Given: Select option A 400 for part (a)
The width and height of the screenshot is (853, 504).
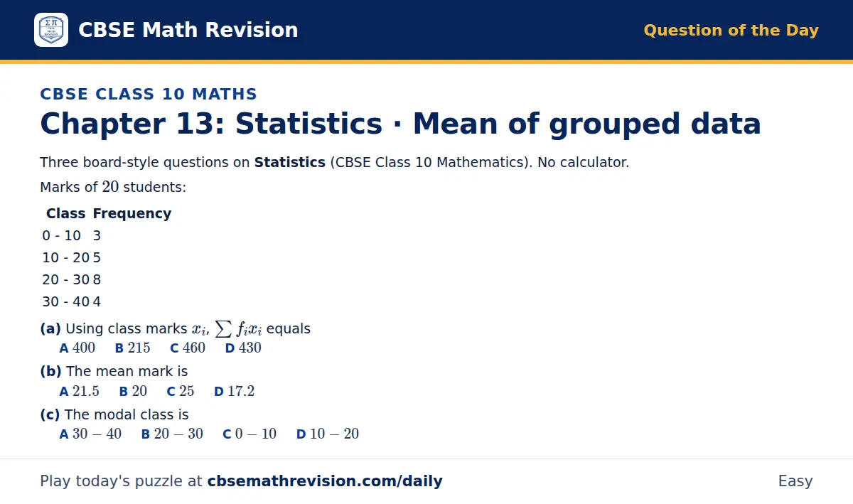Looking at the screenshot, I should 77,348.
